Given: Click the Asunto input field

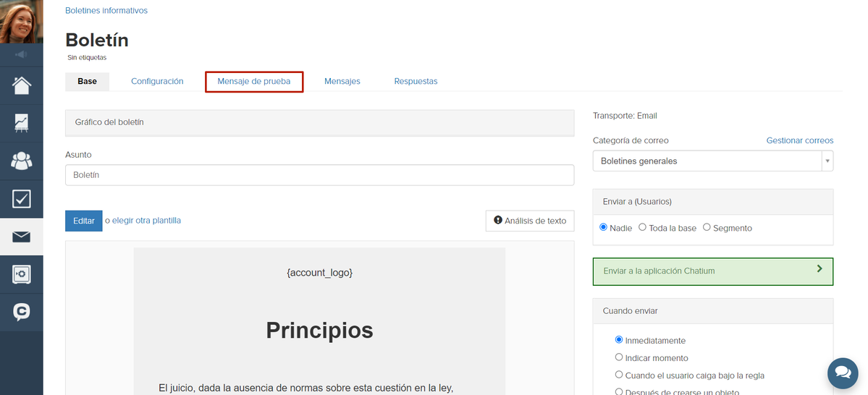Looking at the screenshot, I should coord(319,175).
